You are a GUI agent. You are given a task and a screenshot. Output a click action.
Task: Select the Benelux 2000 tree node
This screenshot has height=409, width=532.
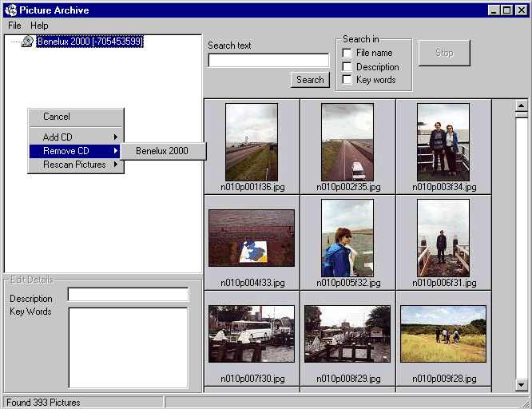89,42
